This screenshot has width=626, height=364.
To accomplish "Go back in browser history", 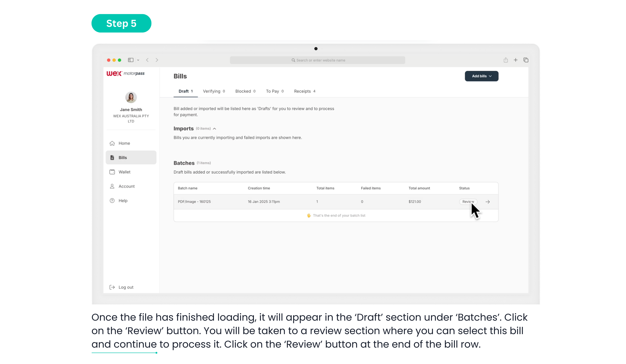I will [x=147, y=60].
